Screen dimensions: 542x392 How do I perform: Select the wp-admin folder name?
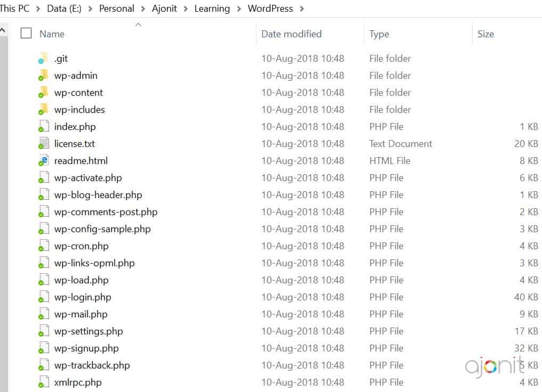76,76
